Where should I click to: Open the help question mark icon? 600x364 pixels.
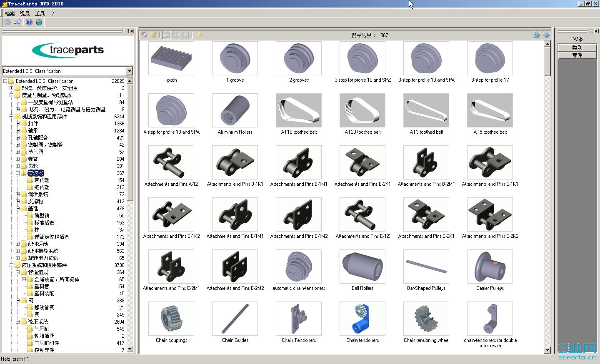coord(29,22)
